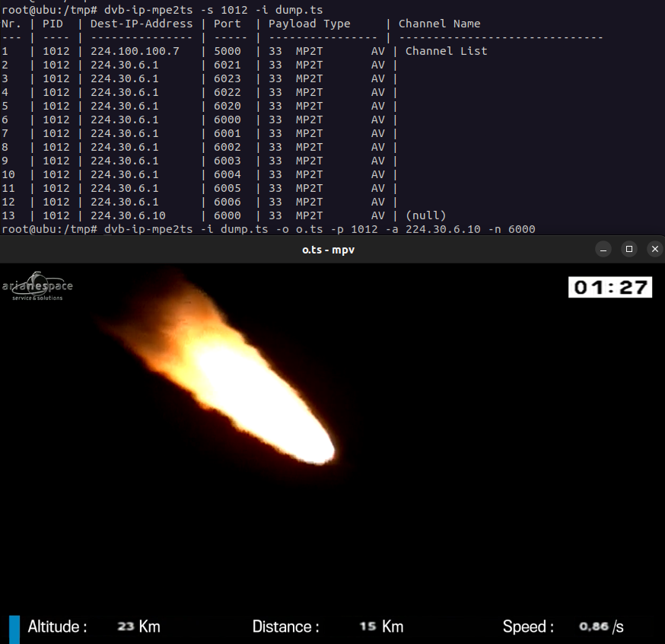
Task: Minimize the mpv player window
Action: [603, 250]
